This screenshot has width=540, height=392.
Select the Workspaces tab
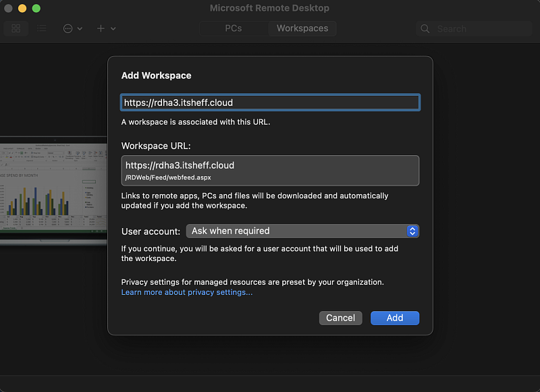[x=302, y=28]
